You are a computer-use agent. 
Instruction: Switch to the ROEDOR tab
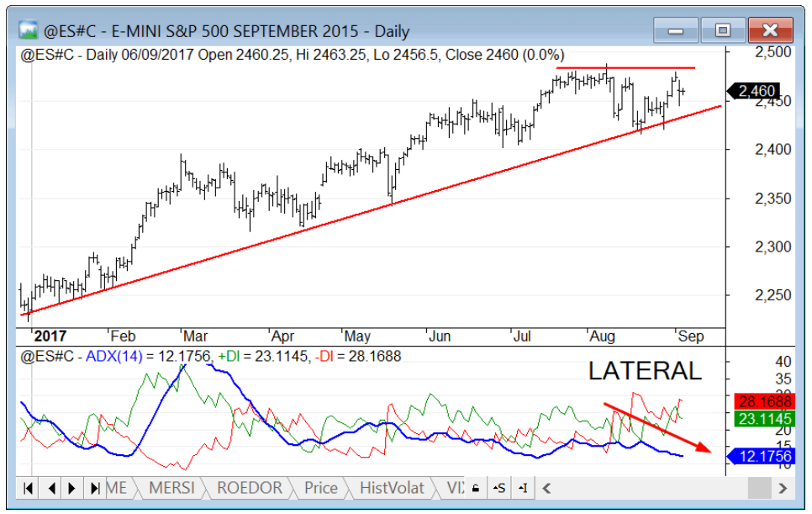coord(249,488)
